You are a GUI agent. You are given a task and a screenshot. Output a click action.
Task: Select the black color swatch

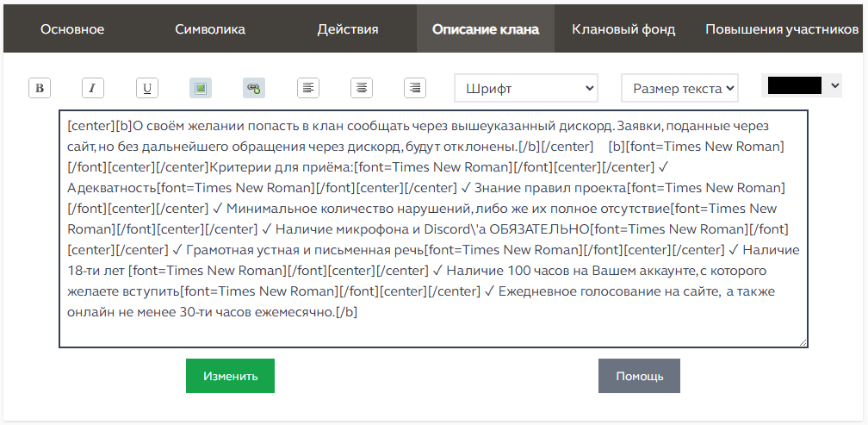[x=795, y=85]
